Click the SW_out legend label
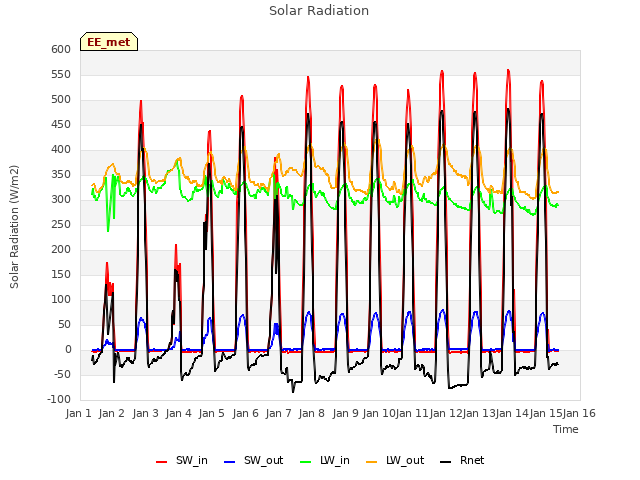The width and height of the screenshot is (640, 480). (x=264, y=460)
